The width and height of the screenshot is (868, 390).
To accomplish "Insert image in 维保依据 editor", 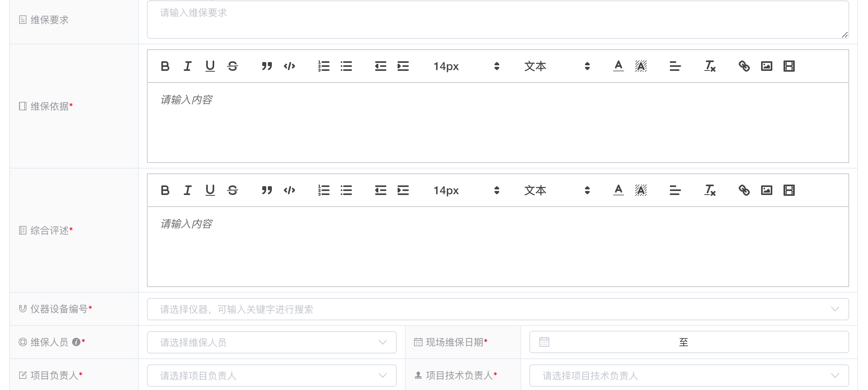I will [x=766, y=66].
